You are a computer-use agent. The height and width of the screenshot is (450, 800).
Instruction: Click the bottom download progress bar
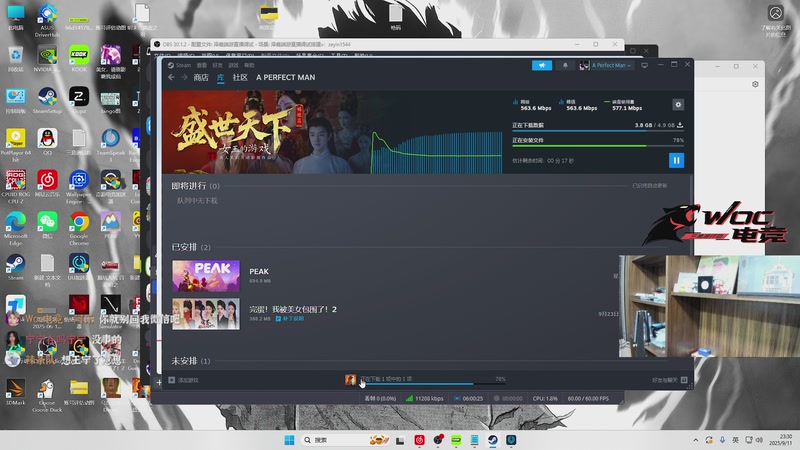point(433,384)
